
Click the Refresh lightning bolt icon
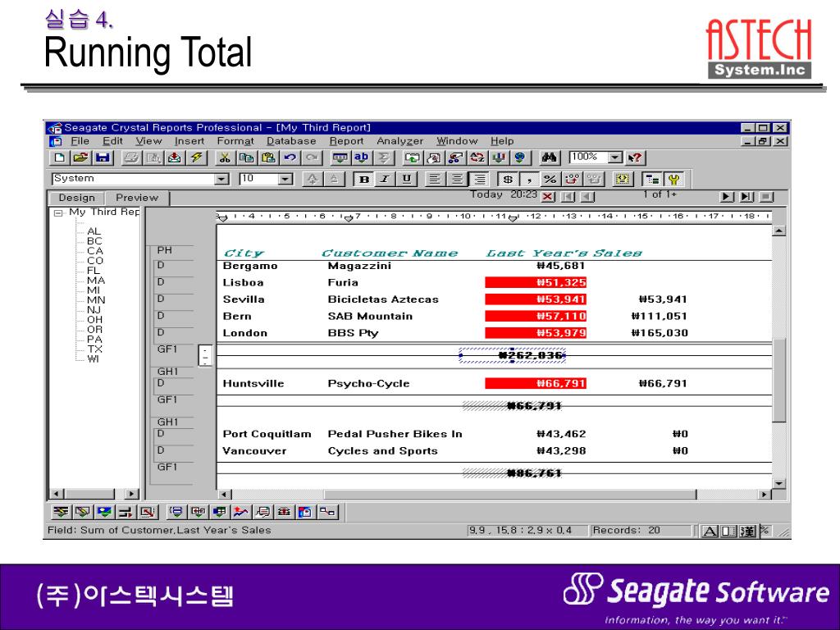tap(197, 157)
